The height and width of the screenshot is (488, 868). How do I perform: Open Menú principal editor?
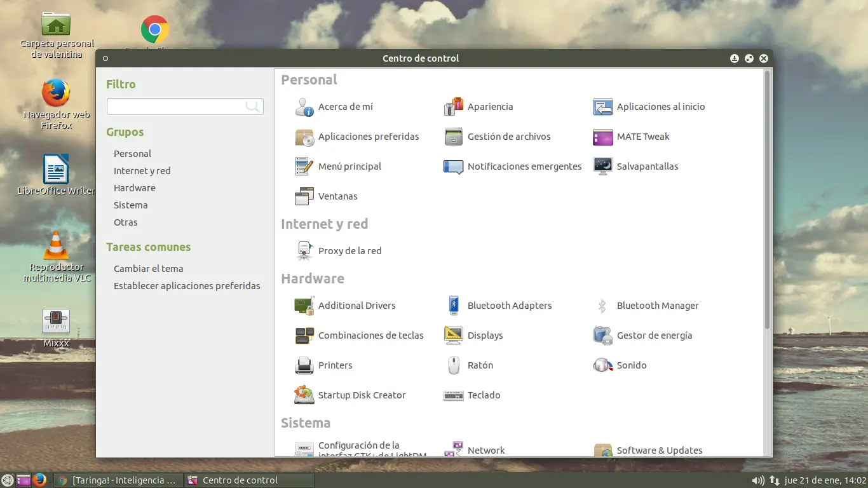(338, 166)
